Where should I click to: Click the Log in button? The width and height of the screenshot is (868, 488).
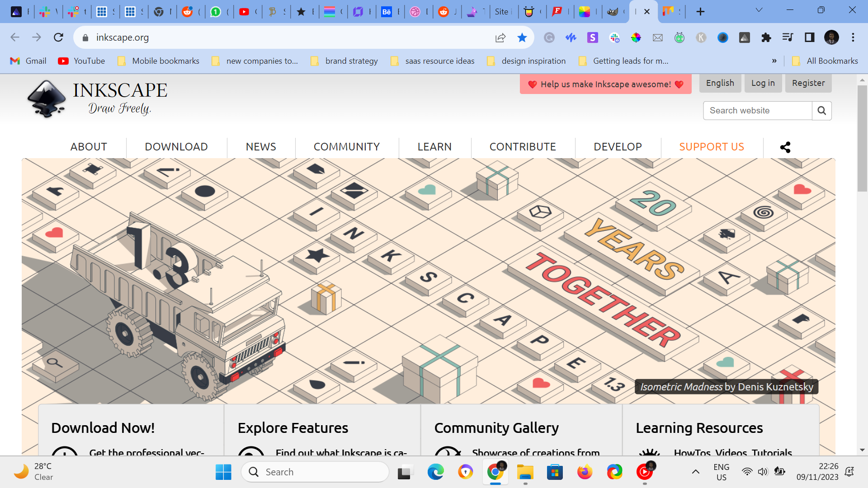(763, 83)
